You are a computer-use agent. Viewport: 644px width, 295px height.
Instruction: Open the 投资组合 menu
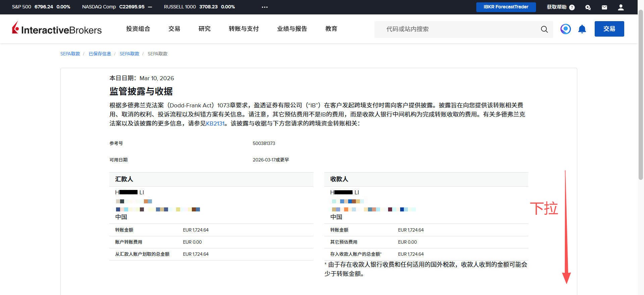point(138,29)
